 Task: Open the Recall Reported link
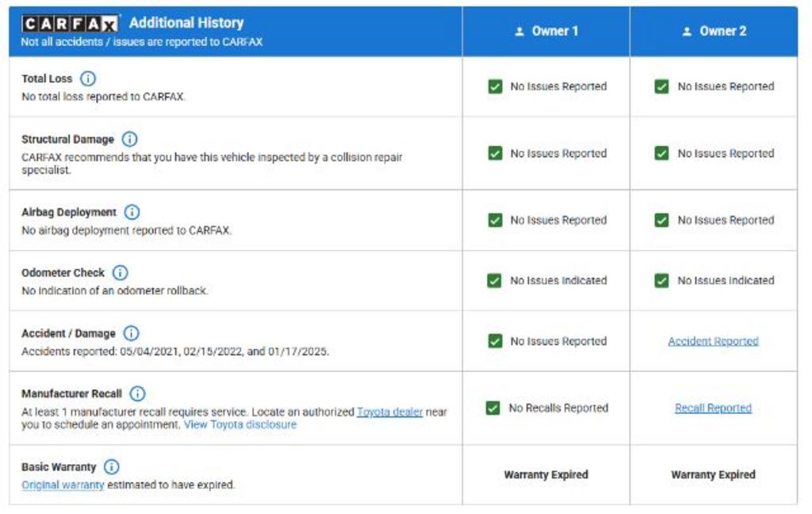coord(713,408)
